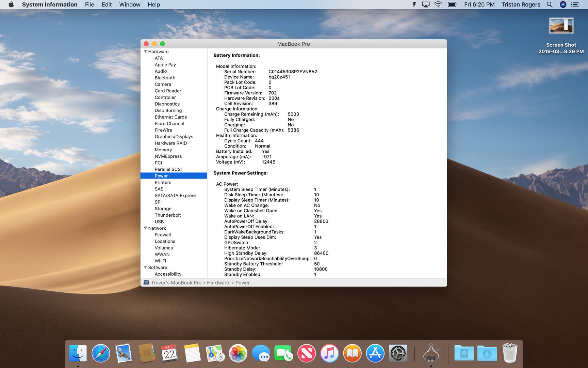Select SATA/SATA Express in the sidebar

pos(176,196)
